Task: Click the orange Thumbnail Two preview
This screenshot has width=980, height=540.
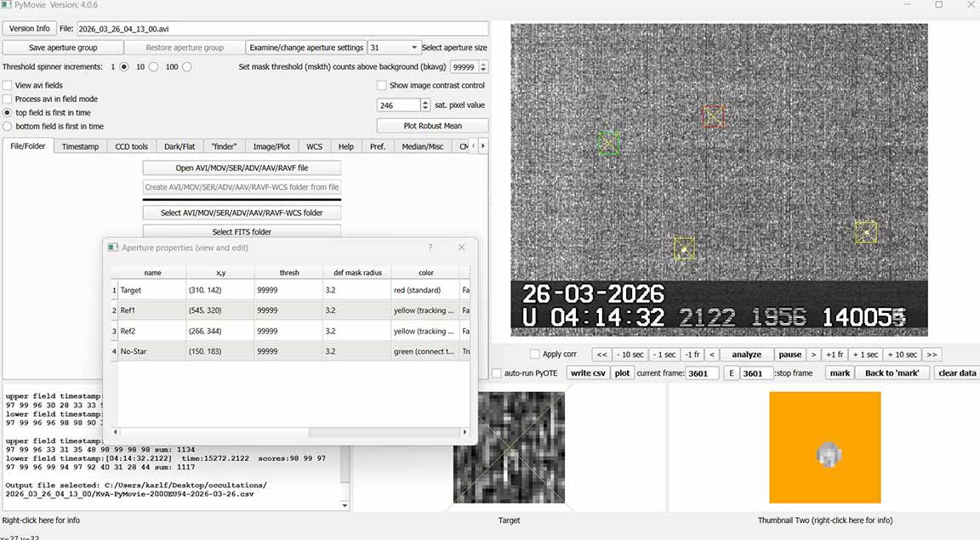Action: 824,447
